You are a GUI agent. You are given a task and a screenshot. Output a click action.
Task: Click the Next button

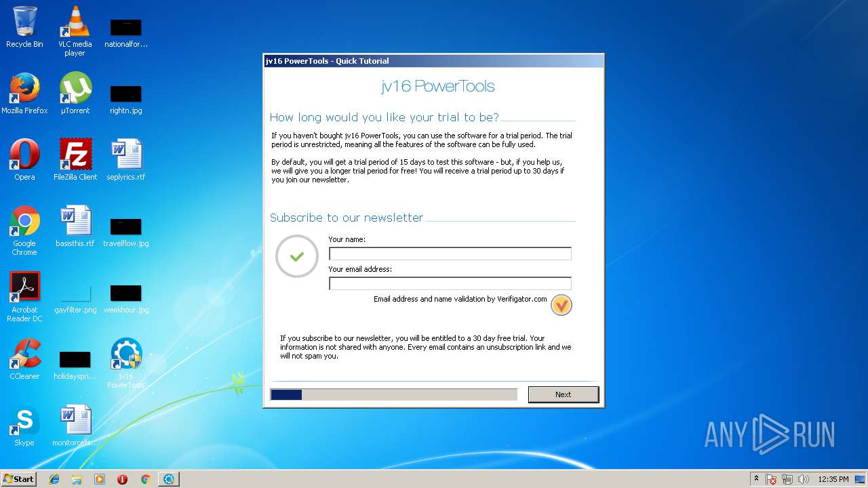point(564,394)
